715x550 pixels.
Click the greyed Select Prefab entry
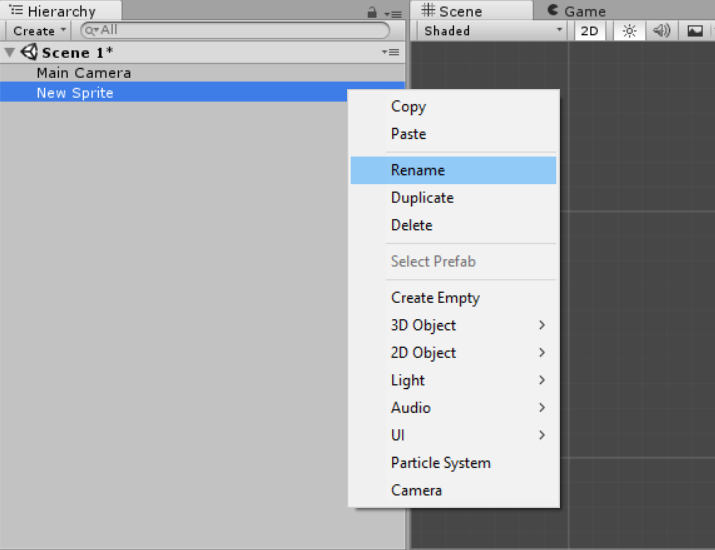[x=453, y=261]
